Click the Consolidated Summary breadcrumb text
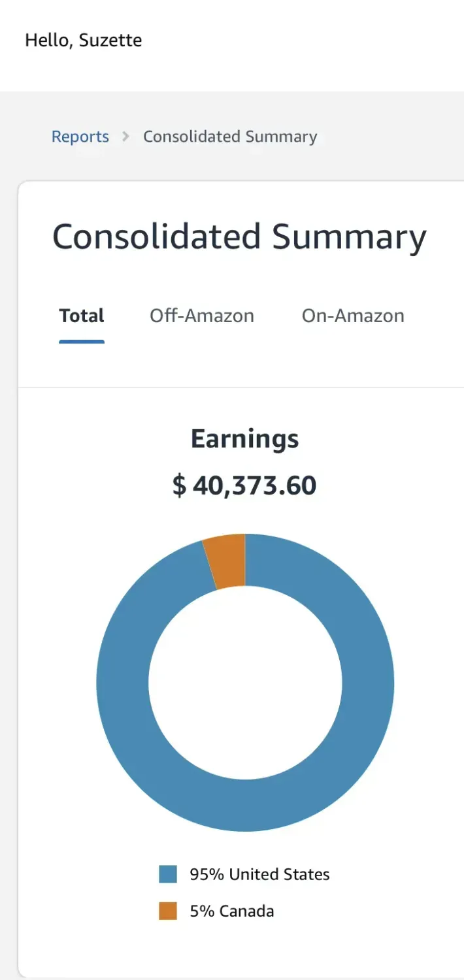The height and width of the screenshot is (980, 464). [x=230, y=137]
